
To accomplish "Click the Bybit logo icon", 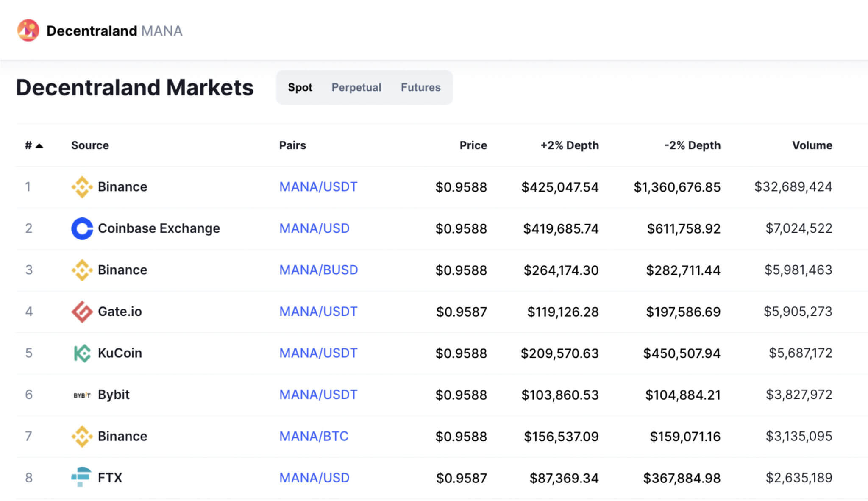I will (x=82, y=395).
